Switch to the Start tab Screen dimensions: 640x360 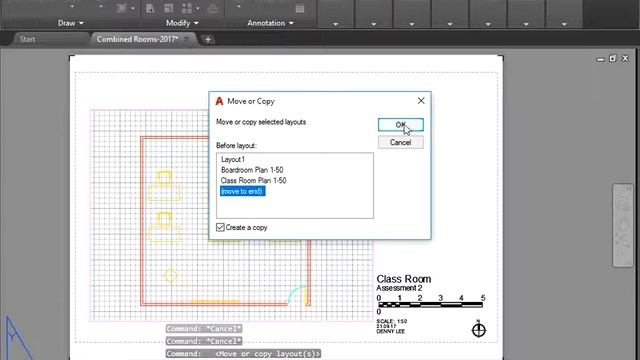click(28, 39)
